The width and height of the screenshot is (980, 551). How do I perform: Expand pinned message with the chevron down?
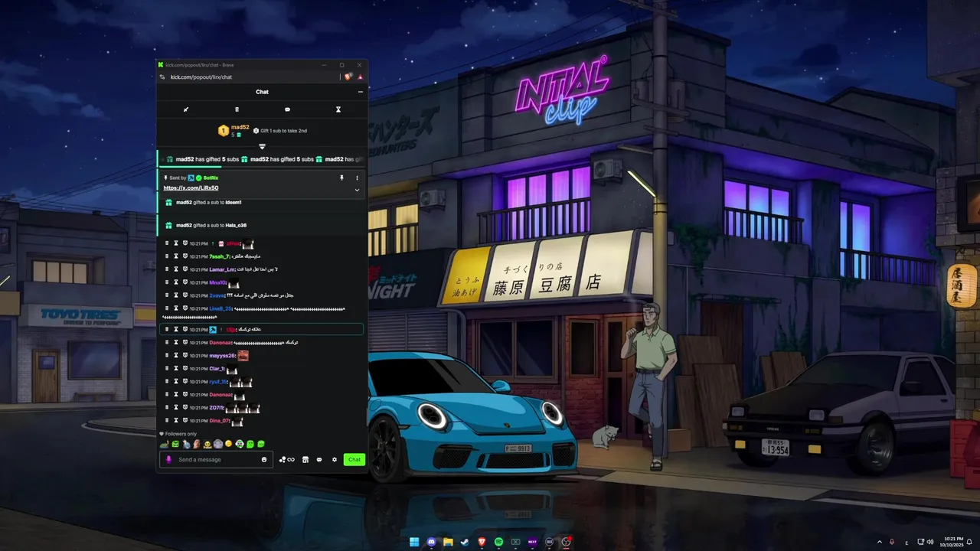pos(357,189)
